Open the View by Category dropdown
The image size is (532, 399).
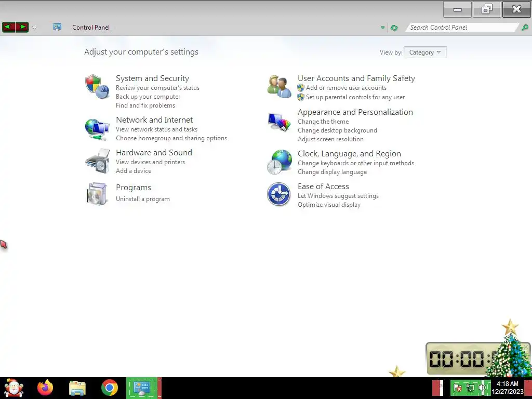pyautogui.click(x=425, y=52)
